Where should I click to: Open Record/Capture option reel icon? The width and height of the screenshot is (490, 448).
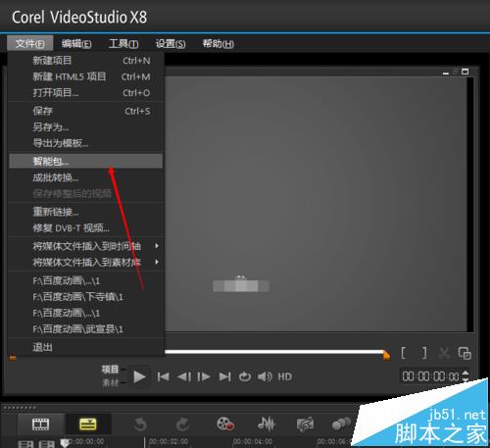point(225,423)
